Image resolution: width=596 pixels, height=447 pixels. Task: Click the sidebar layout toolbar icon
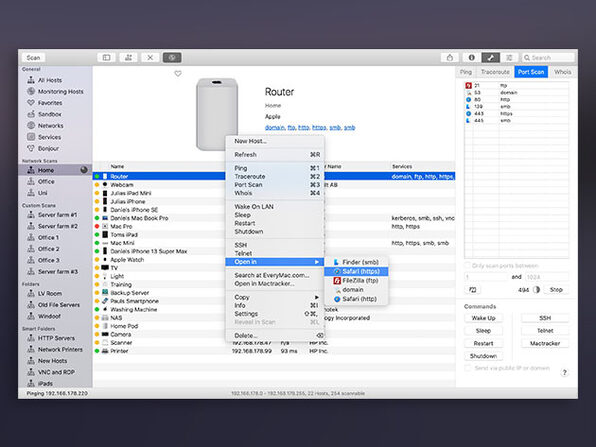click(x=106, y=57)
